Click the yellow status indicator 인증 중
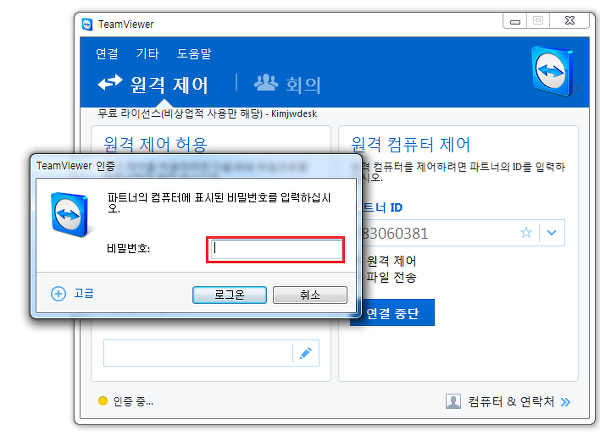This screenshot has width=600, height=436. tap(103, 401)
